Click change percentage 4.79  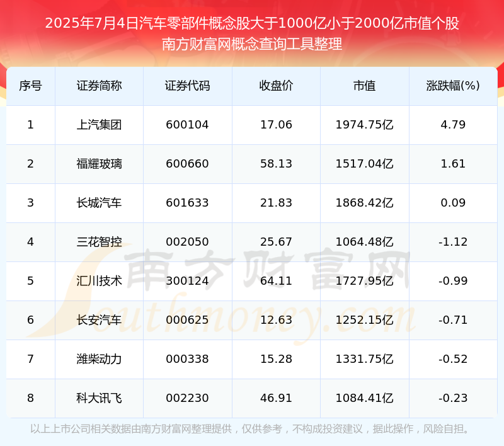[x=453, y=125]
